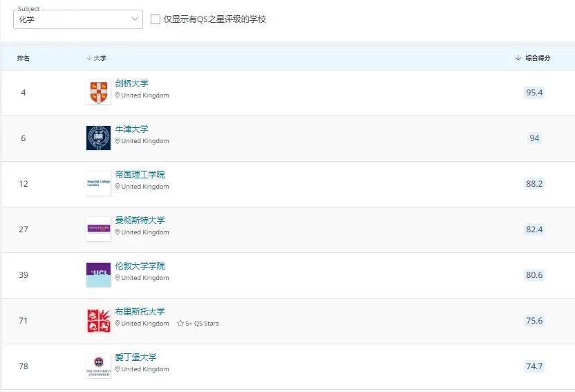
Task: Open the 布里斯托大学 link
Action: [140, 311]
